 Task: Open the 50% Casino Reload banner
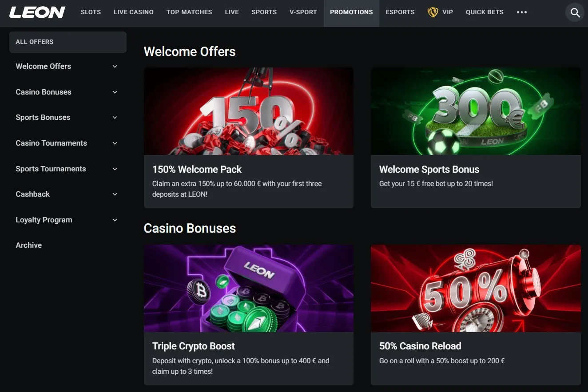pos(476,288)
